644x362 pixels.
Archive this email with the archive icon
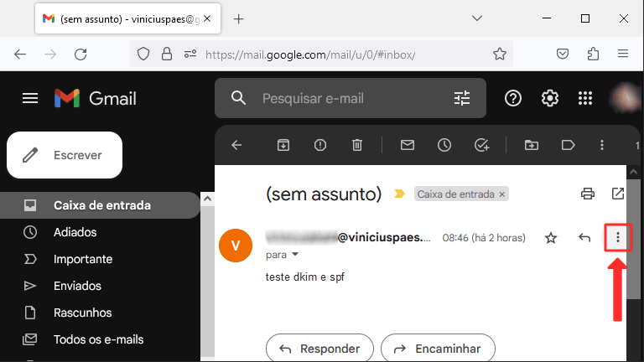(283, 145)
